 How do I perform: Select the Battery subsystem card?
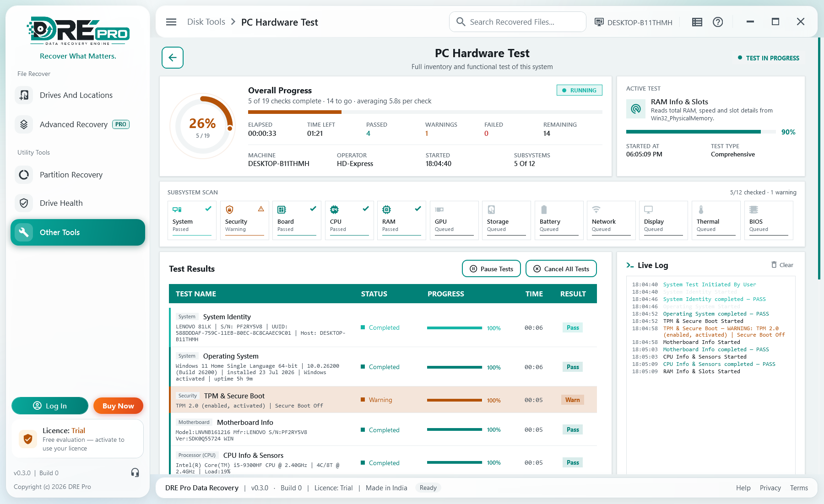pyautogui.click(x=559, y=220)
